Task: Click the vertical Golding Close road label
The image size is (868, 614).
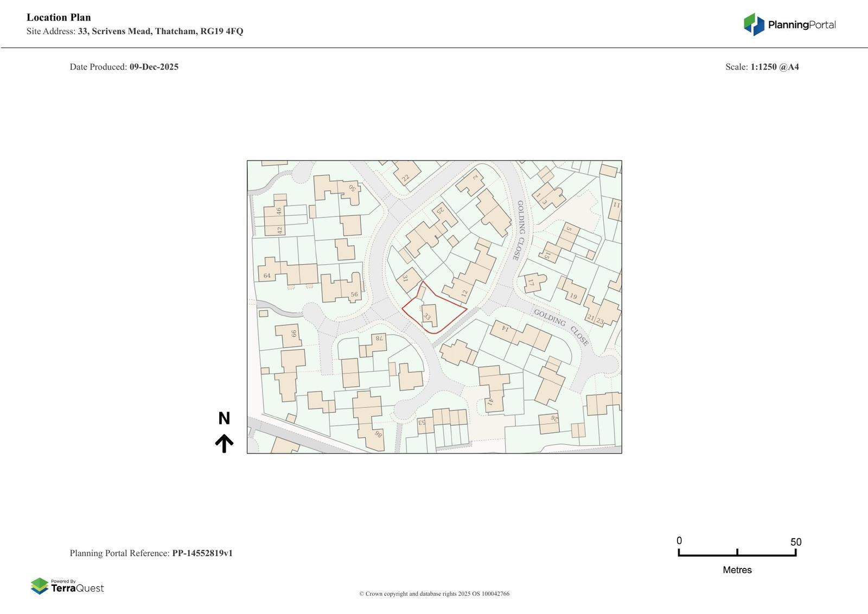Action: (x=520, y=230)
